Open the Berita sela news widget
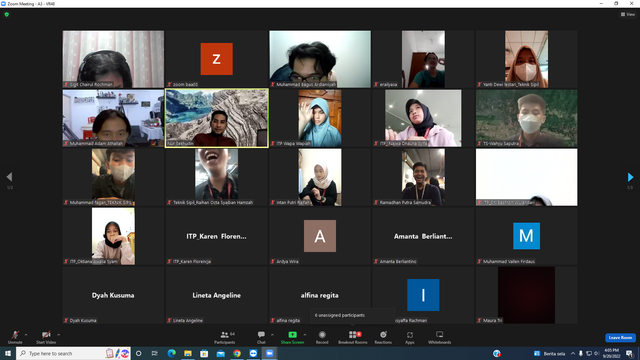This screenshot has width=640, height=360. 550,353
